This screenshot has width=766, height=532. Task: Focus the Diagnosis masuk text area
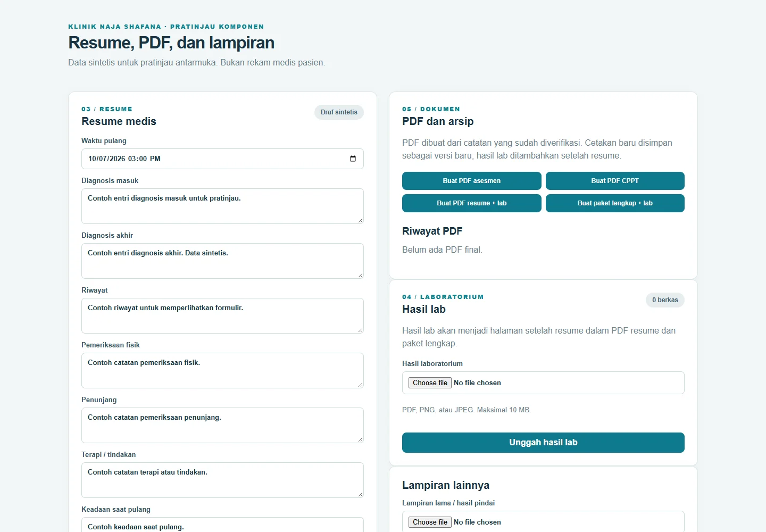pos(222,206)
